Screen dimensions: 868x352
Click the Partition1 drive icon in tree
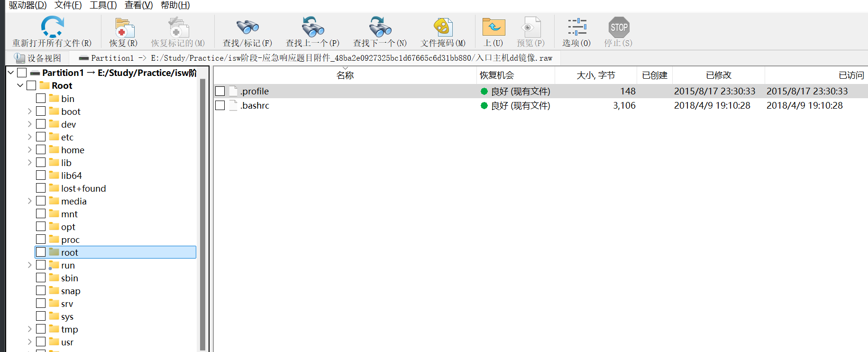point(35,73)
